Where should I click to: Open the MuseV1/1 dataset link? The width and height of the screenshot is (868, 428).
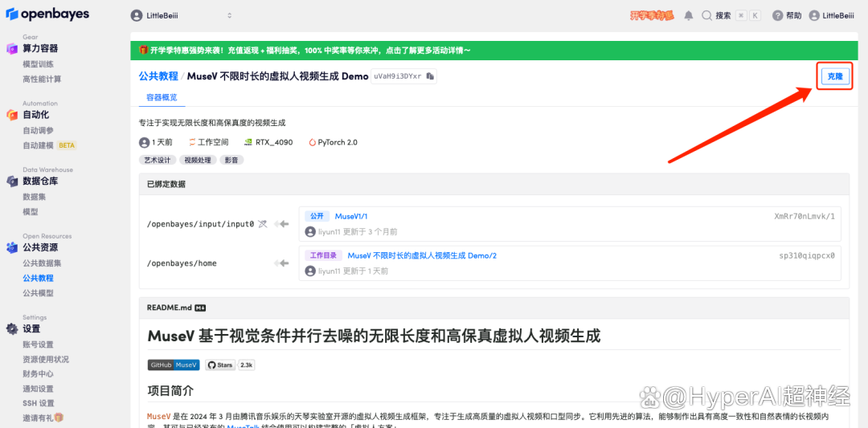[350, 216]
